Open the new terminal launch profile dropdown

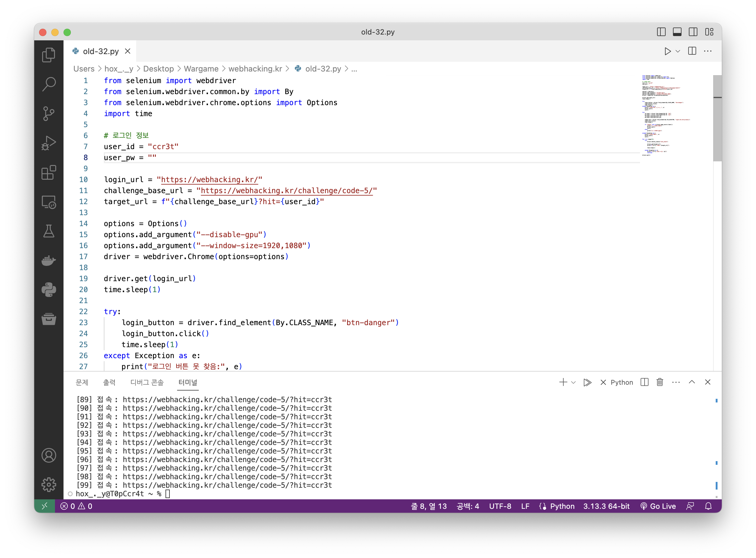[573, 382]
